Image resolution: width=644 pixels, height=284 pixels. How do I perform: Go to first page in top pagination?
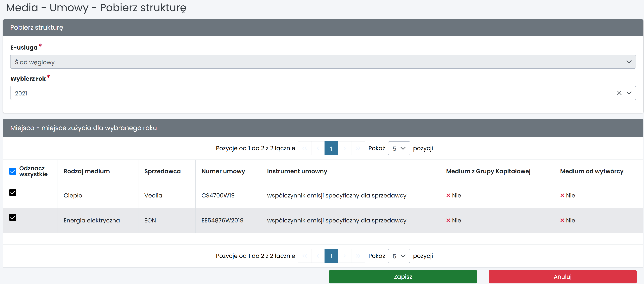pos(305,148)
